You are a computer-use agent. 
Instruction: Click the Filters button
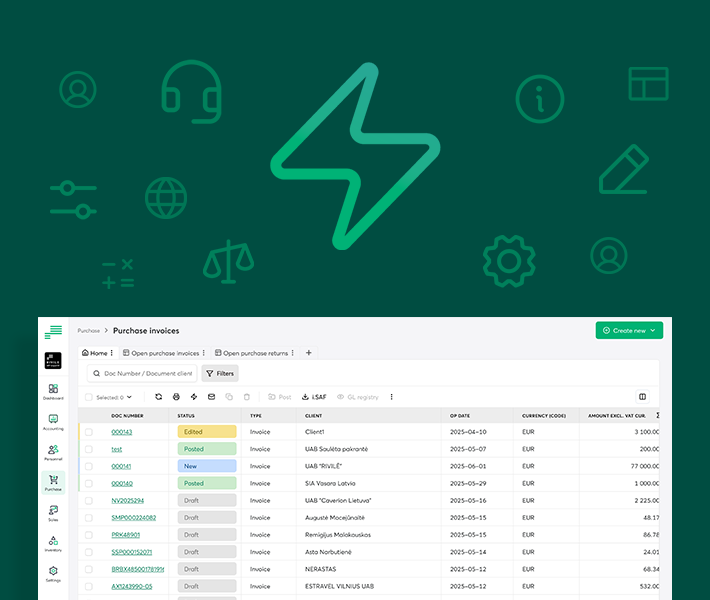tap(220, 373)
